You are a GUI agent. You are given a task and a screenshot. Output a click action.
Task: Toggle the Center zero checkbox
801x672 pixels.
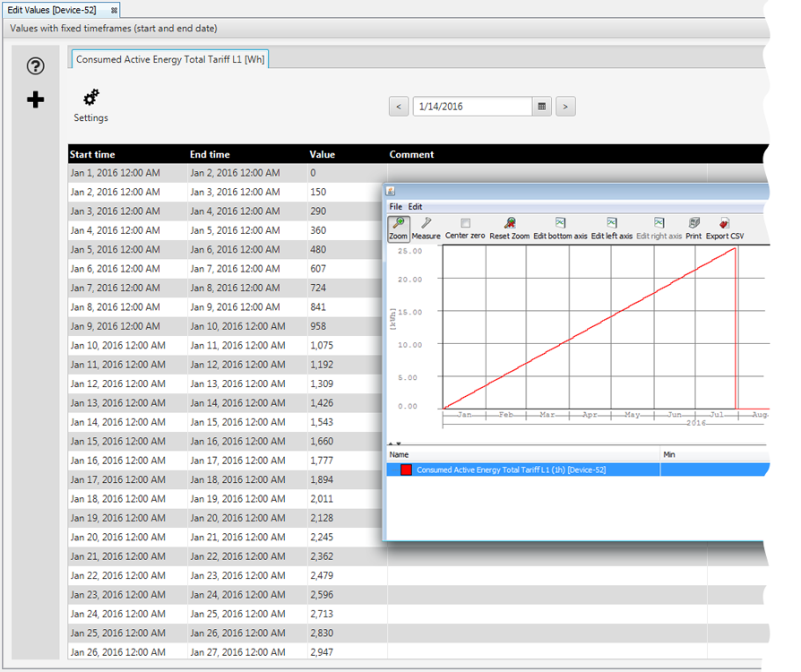tap(465, 223)
